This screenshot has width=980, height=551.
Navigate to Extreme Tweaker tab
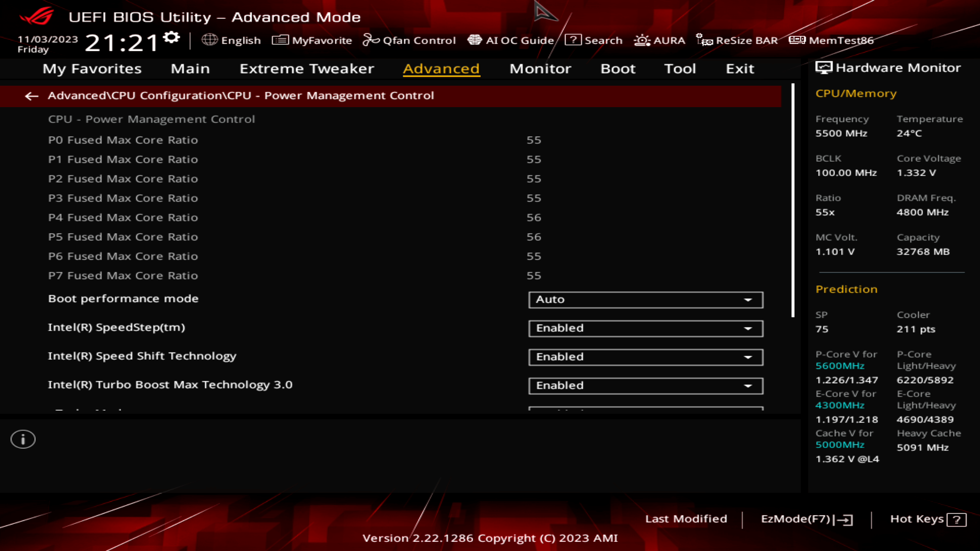pos(306,68)
